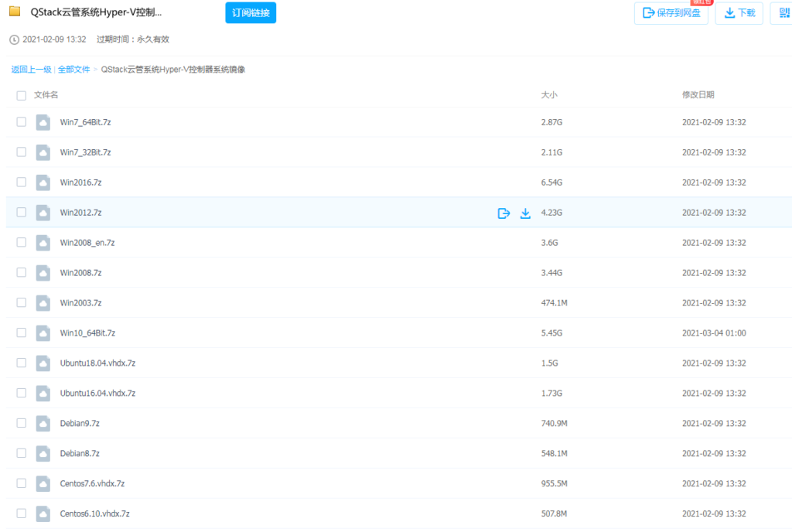Image resolution: width=792 pixels, height=532 pixels.
Task: Click the 全部文件 breadcrumb link
Action: pyautogui.click(x=73, y=70)
